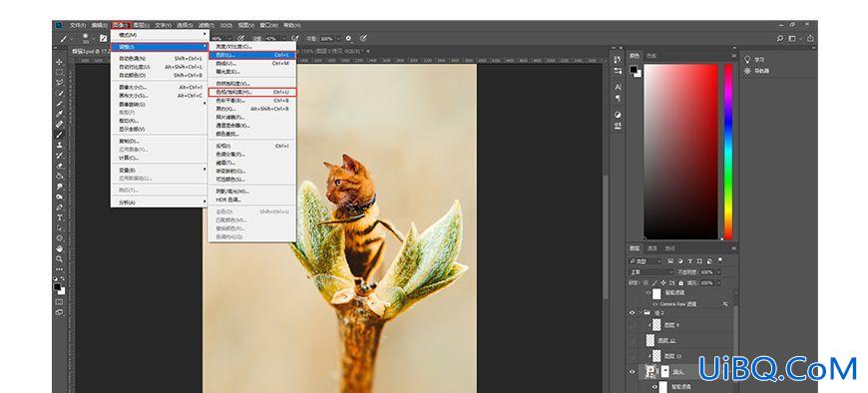Select the Horizontal Type tool
The image size is (868, 393).
(59, 217)
